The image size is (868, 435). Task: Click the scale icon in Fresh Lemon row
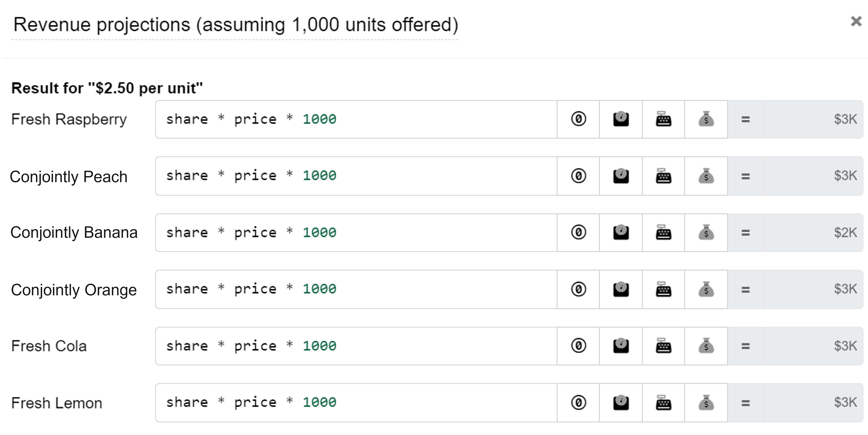pyautogui.click(x=621, y=403)
